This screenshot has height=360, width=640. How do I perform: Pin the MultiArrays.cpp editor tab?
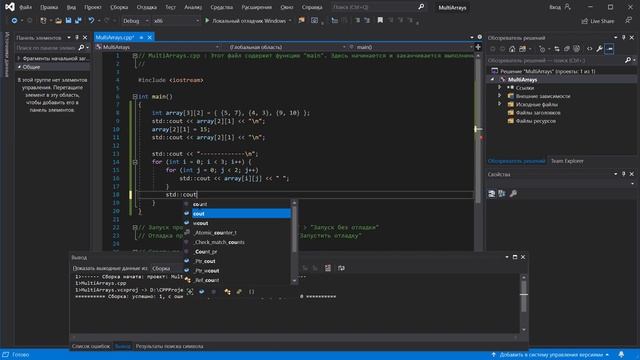click(x=141, y=38)
